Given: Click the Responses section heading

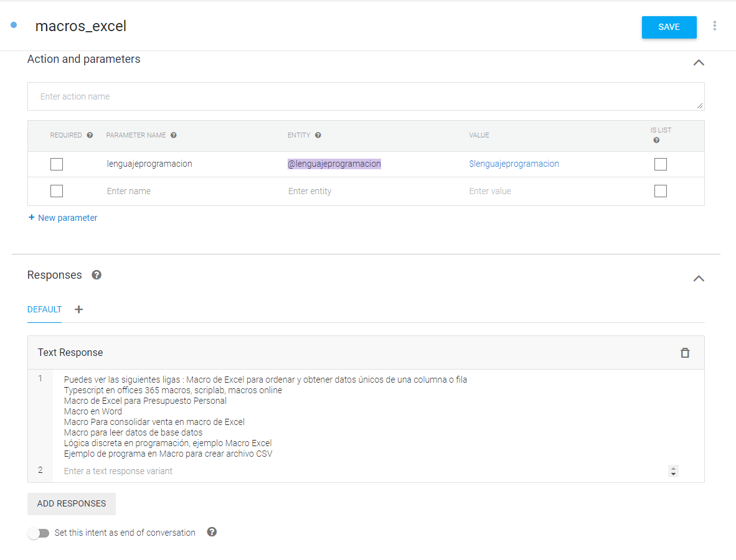Looking at the screenshot, I should (x=54, y=275).
